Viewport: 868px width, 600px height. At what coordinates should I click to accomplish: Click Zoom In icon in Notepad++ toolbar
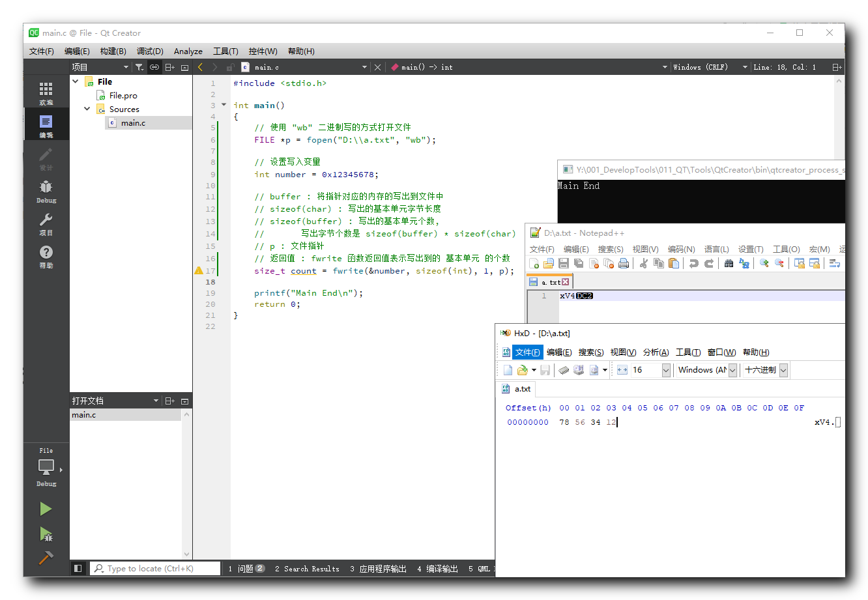coord(764,263)
